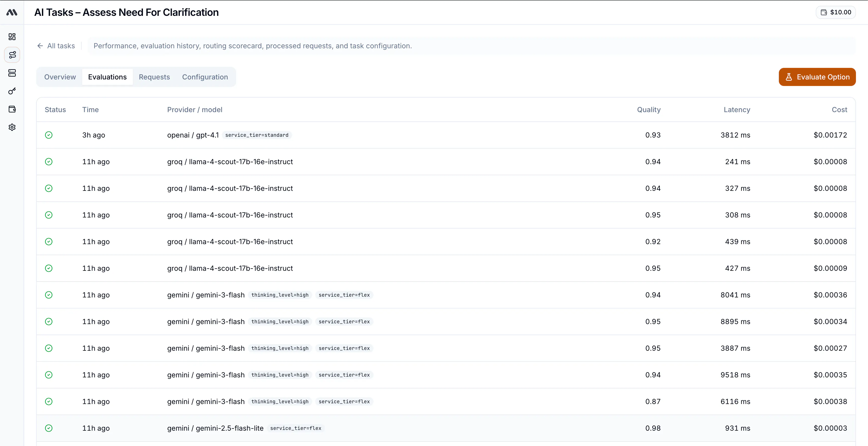The height and width of the screenshot is (446, 868).
Task: Click the service_tier=standard tag
Action: coord(257,135)
